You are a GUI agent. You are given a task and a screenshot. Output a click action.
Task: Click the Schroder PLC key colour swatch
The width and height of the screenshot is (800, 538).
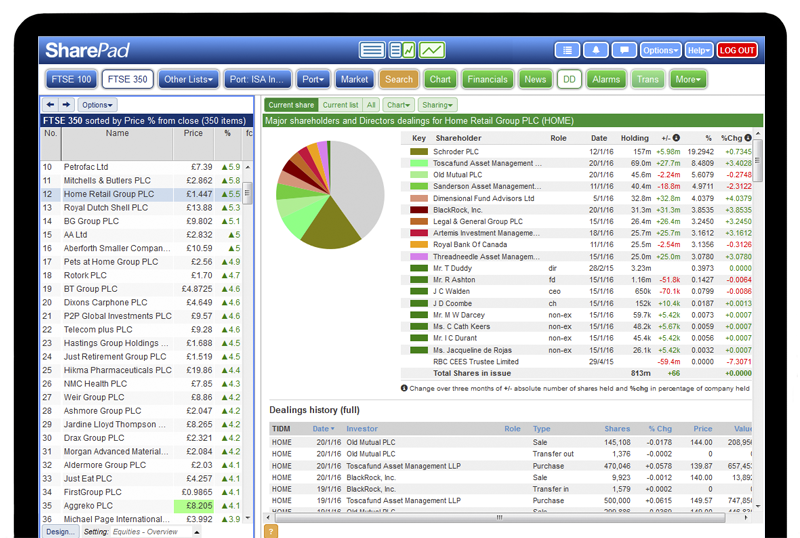(419, 152)
